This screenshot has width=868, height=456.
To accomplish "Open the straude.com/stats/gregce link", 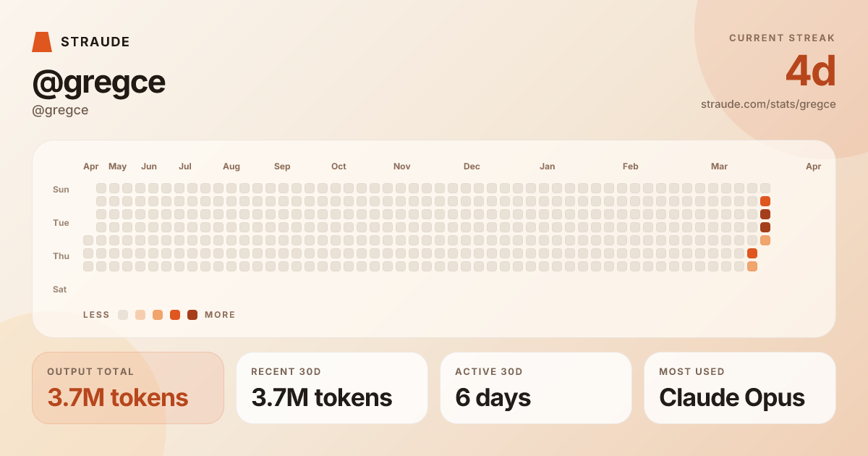I will (x=768, y=104).
